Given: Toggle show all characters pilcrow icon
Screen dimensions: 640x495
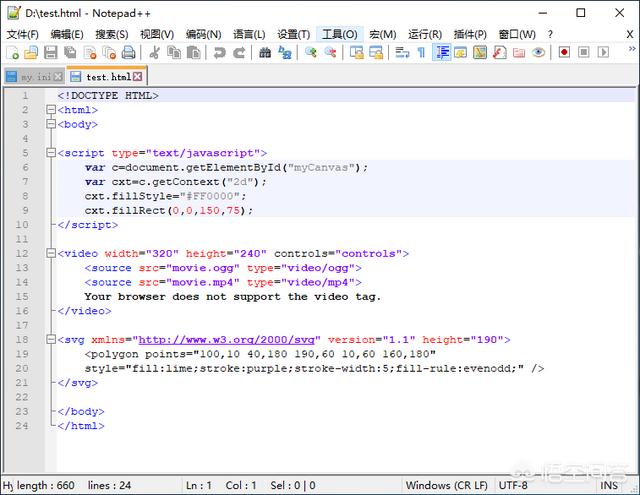Looking at the screenshot, I should [421, 53].
